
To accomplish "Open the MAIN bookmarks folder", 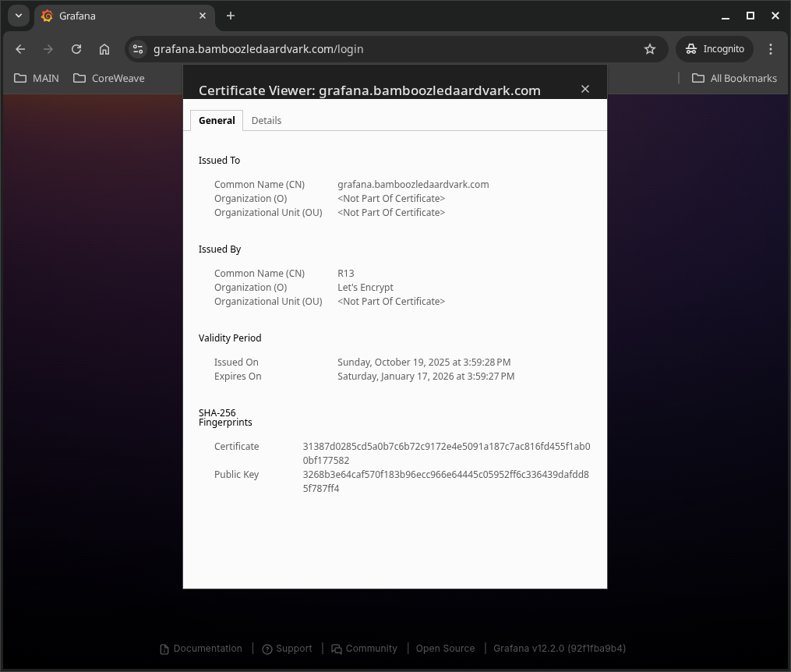I will click(x=37, y=78).
